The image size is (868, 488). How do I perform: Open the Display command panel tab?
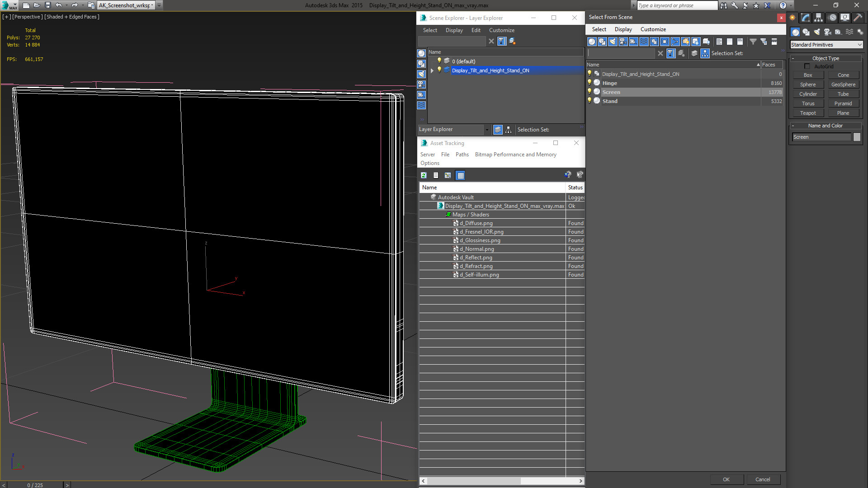[x=844, y=18]
